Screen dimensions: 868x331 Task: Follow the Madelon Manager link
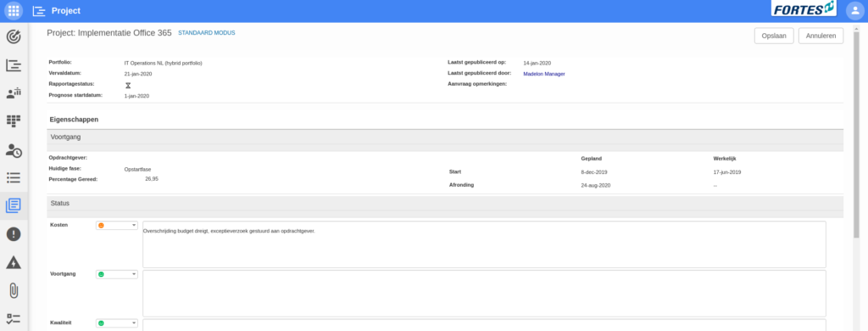[543, 74]
